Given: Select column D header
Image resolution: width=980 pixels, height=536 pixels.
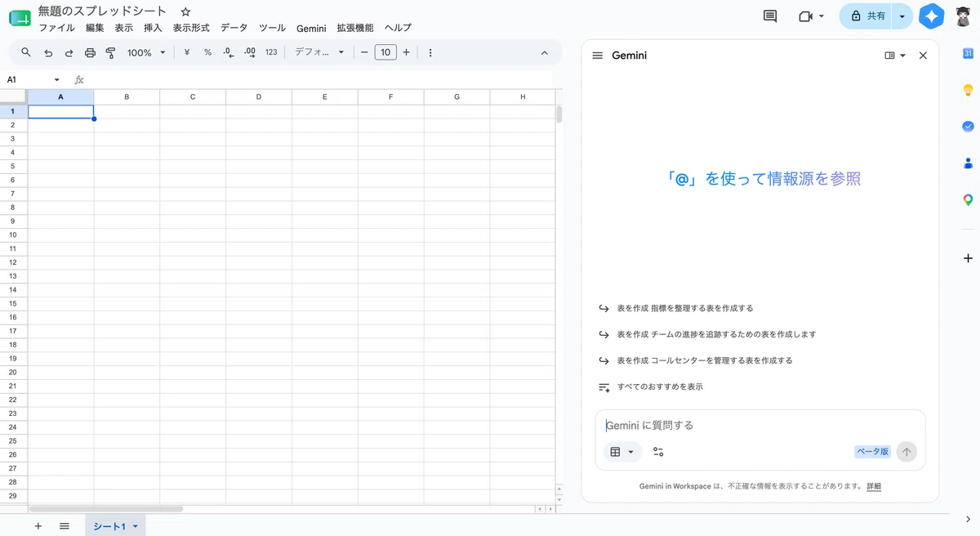Looking at the screenshot, I should coord(259,97).
